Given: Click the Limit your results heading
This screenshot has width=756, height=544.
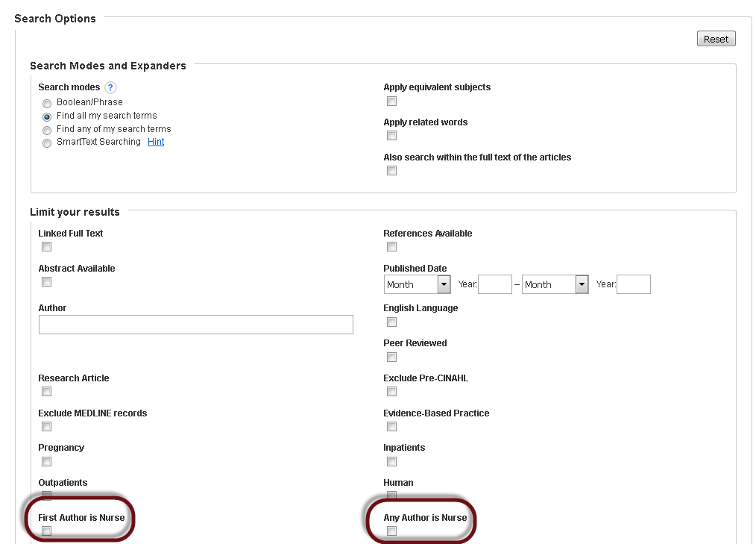Looking at the screenshot, I should 75,212.
